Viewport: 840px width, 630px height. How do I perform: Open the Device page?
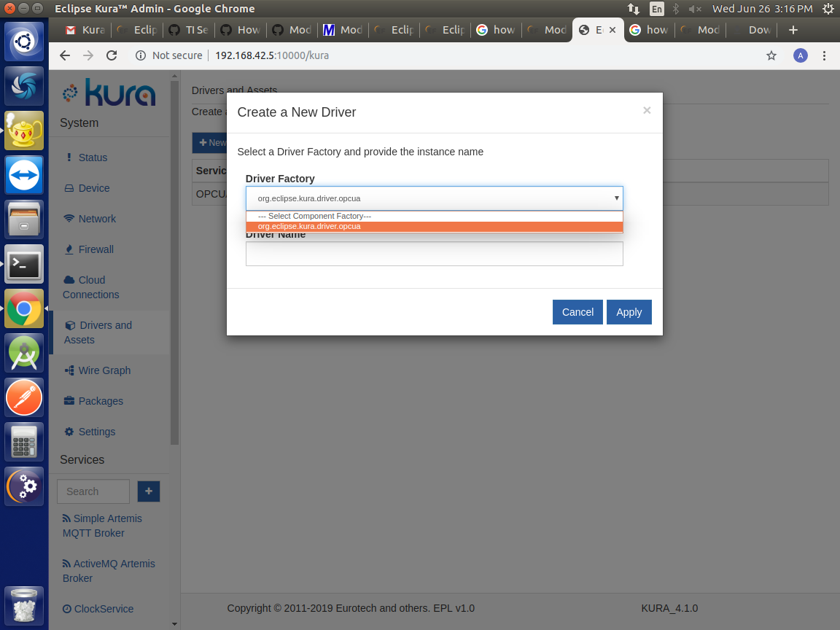click(87, 188)
